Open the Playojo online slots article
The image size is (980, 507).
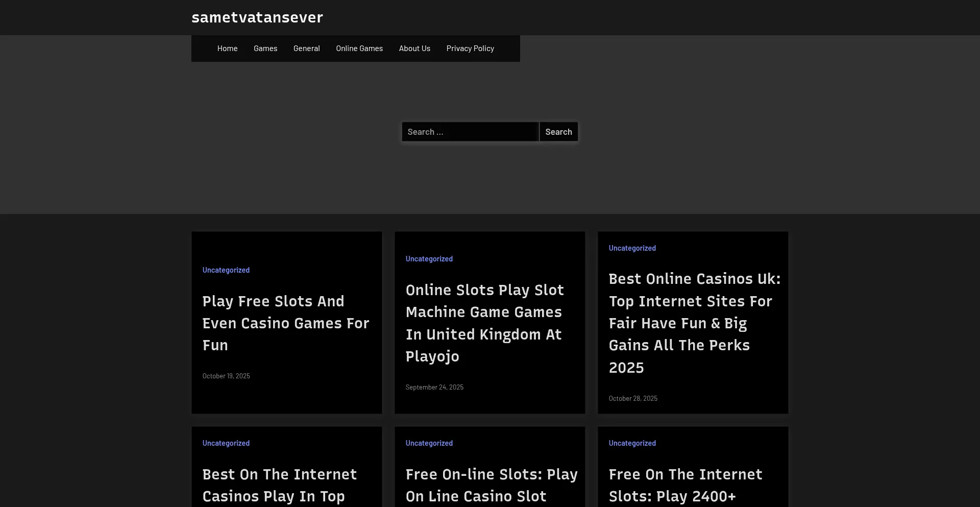484,323
